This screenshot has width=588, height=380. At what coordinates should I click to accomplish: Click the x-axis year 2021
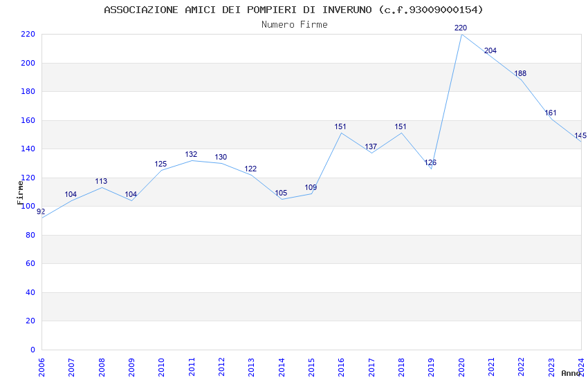coord(492,367)
